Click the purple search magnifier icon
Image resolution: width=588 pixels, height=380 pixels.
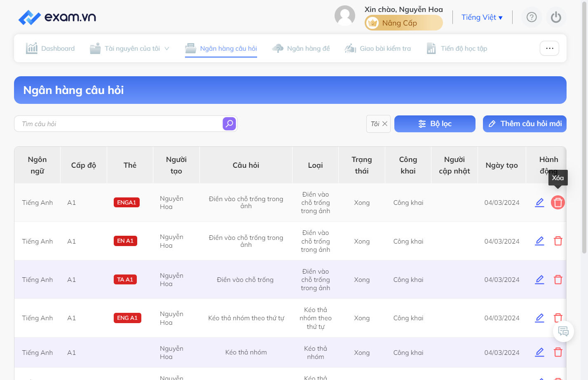(x=229, y=124)
